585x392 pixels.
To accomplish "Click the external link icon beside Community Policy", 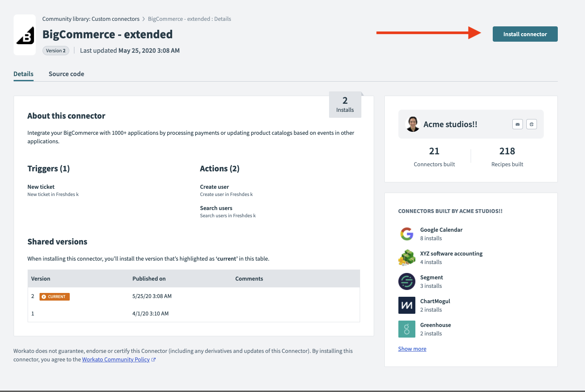I will 154,359.
